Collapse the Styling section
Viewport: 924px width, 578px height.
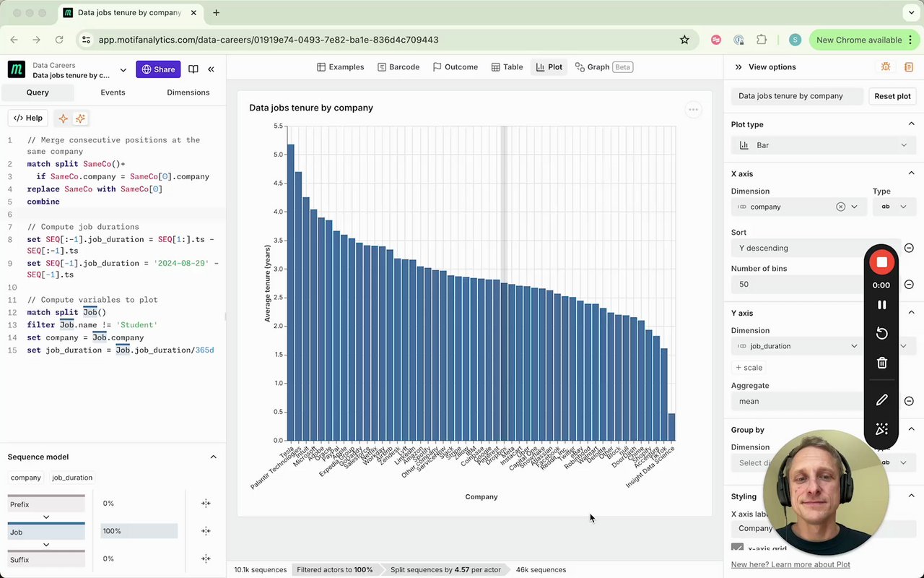(911, 496)
